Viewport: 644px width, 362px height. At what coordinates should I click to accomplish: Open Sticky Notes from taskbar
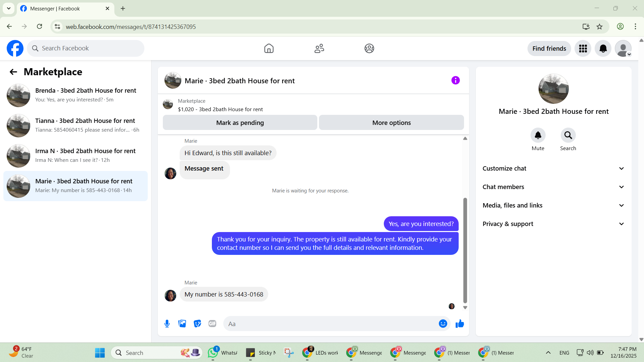pyautogui.click(x=261, y=353)
